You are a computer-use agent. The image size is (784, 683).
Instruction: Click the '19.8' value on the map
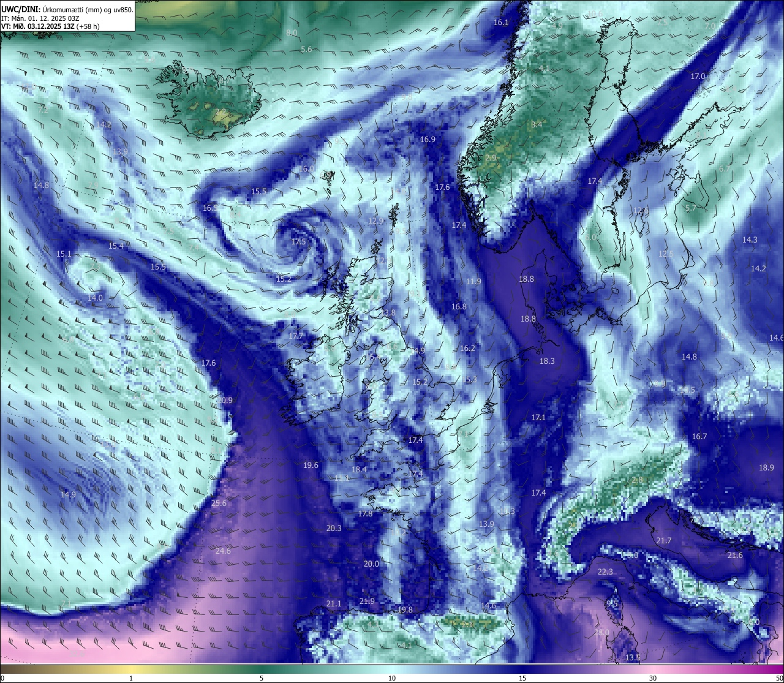click(405, 610)
